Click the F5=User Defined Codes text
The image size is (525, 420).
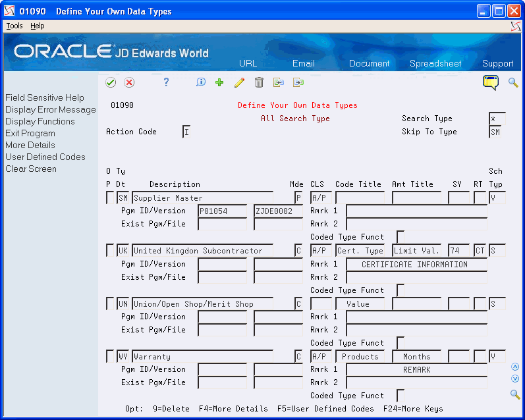(x=325, y=409)
